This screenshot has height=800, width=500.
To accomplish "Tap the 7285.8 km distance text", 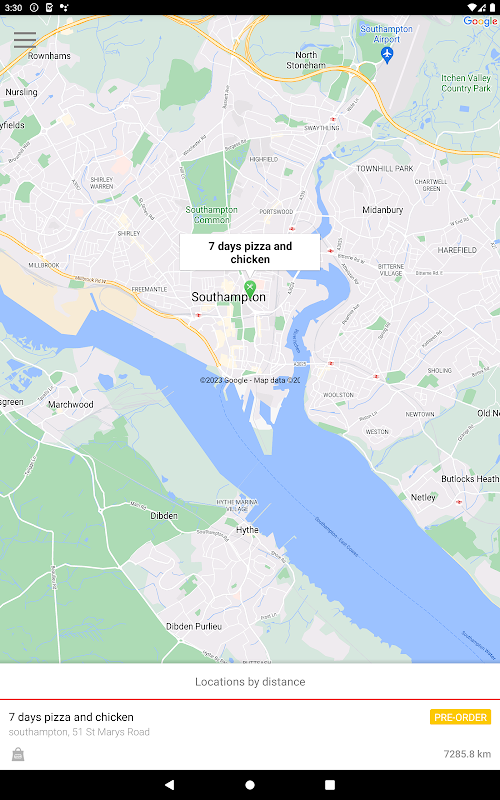I will 467,754.
